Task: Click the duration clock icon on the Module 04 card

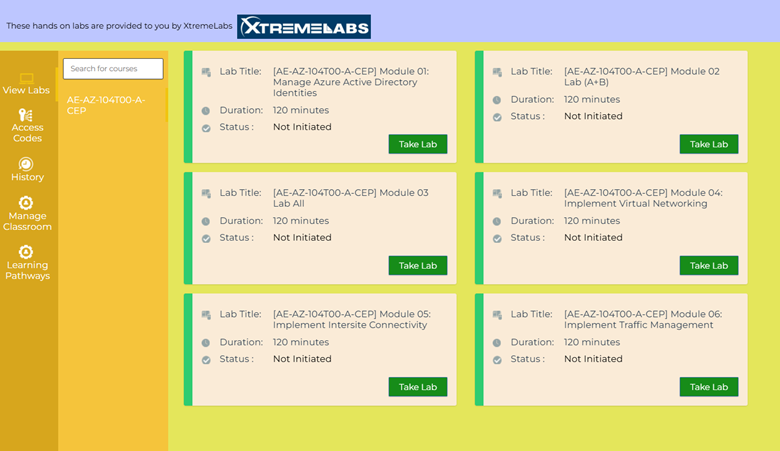Action: tap(497, 221)
